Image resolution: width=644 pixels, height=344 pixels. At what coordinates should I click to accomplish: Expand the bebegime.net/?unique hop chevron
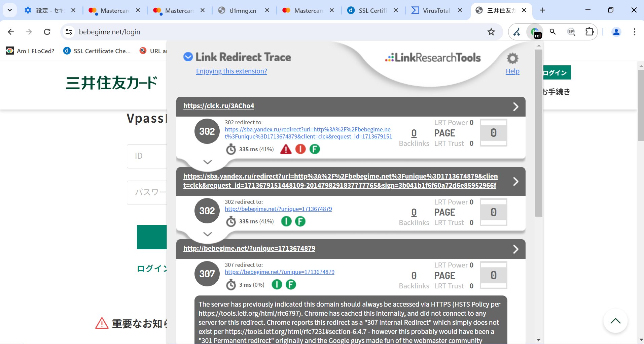(515, 249)
